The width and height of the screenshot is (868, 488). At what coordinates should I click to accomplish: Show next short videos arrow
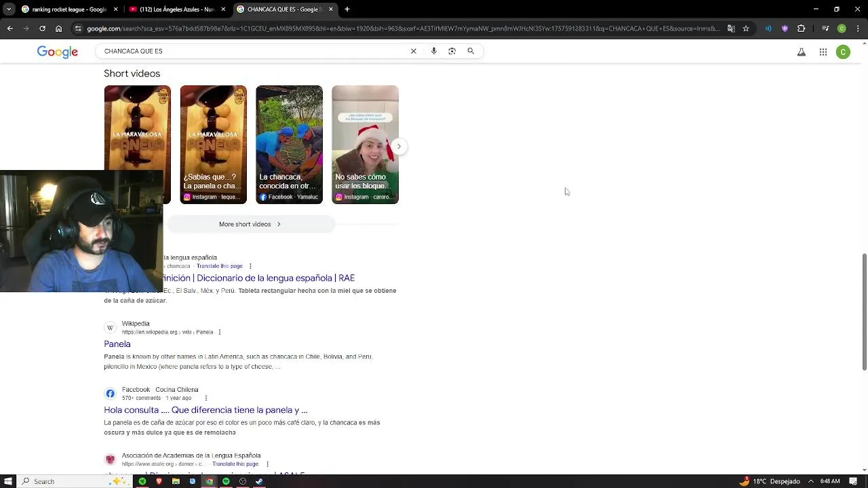point(399,146)
